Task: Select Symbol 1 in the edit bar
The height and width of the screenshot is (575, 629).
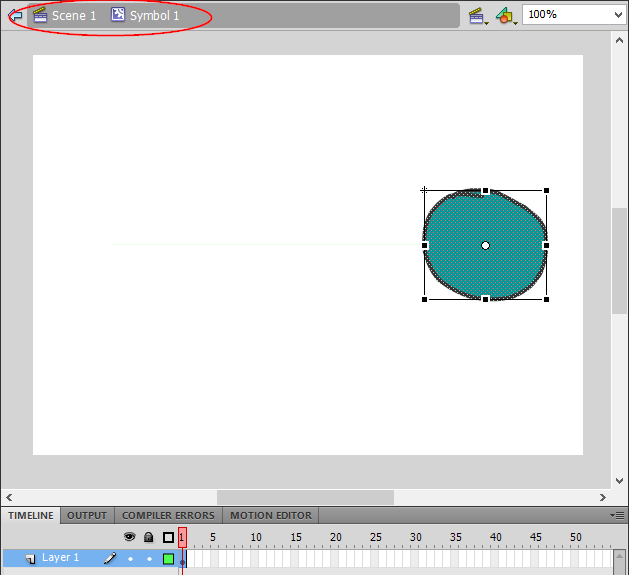Action: (145, 16)
